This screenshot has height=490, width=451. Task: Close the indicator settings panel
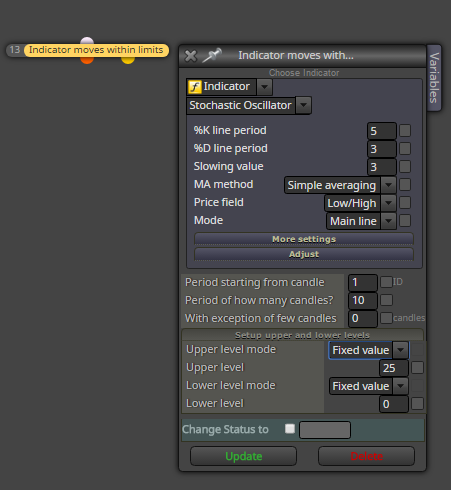point(191,56)
